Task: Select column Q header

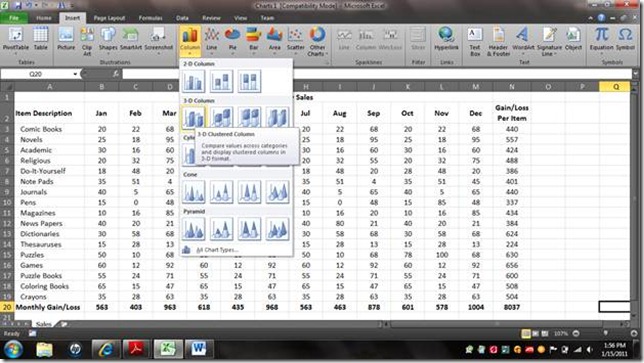Action: point(616,87)
